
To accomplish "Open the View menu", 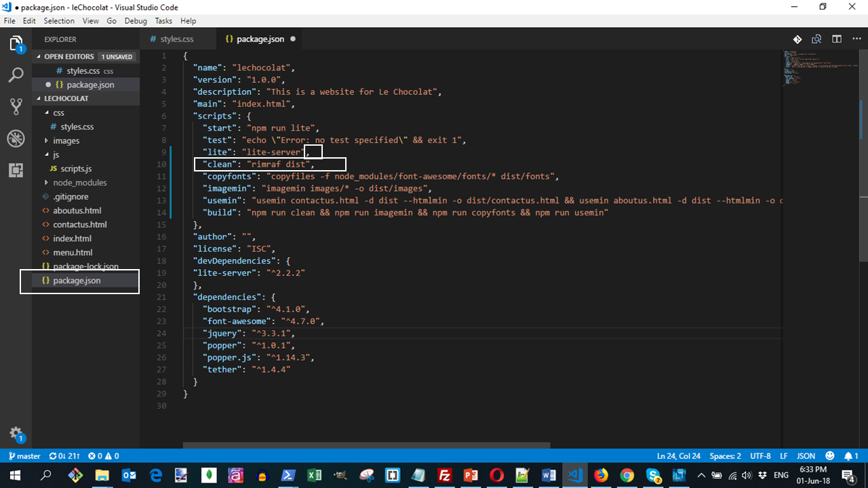I will pos(91,21).
